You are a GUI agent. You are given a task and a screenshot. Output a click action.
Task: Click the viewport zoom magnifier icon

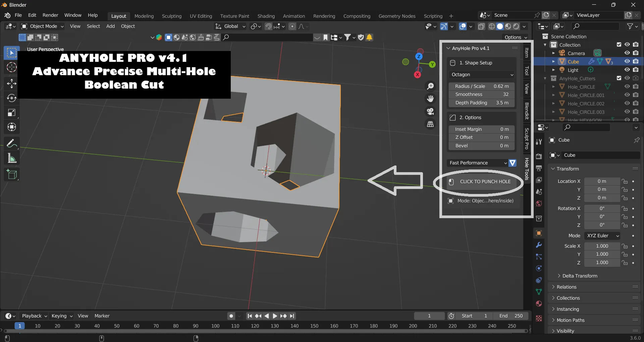(x=430, y=86)
